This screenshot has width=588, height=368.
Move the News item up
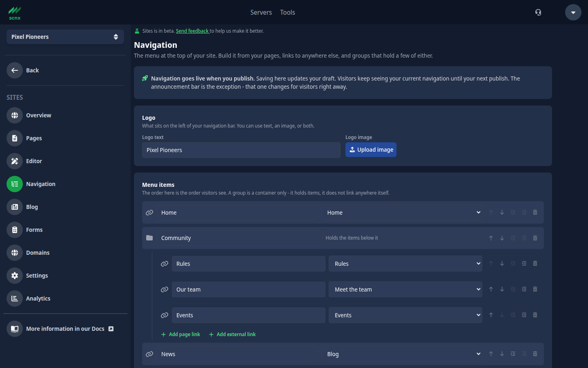click(491, 354)
